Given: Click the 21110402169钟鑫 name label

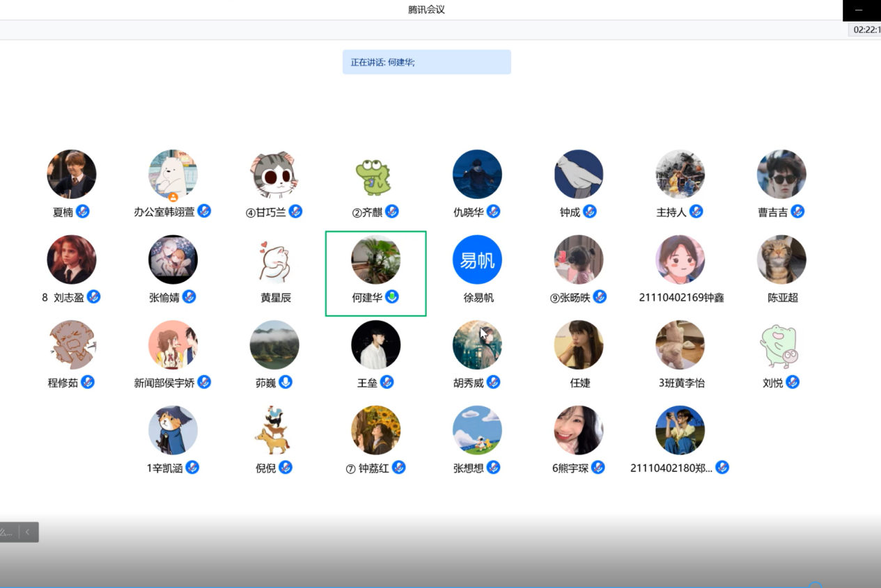Looking at the screenshot, I should tap(681, 298).
